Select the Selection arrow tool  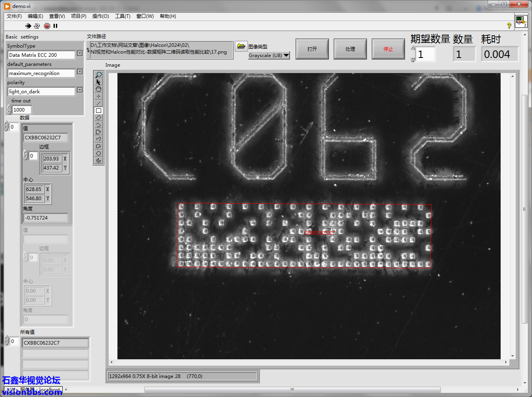pos(98,82)
